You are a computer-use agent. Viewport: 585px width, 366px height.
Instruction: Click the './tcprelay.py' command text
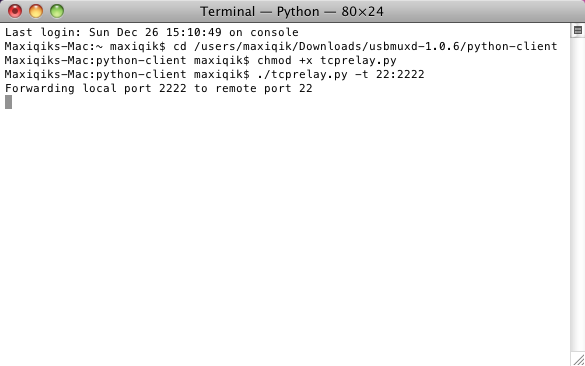click(302, 74)
